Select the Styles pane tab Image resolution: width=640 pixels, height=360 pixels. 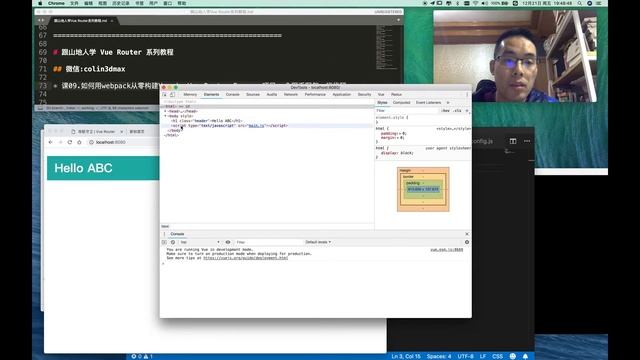pos(382,102)
